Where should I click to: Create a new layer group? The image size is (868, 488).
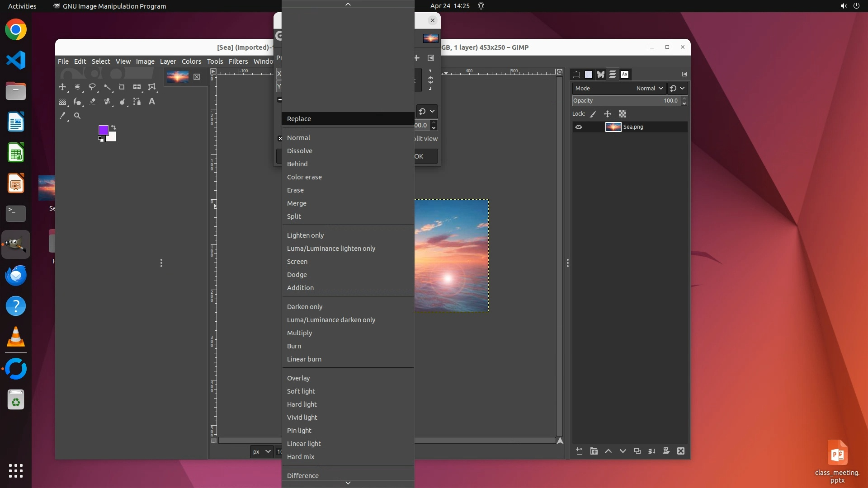click(594, 451)
